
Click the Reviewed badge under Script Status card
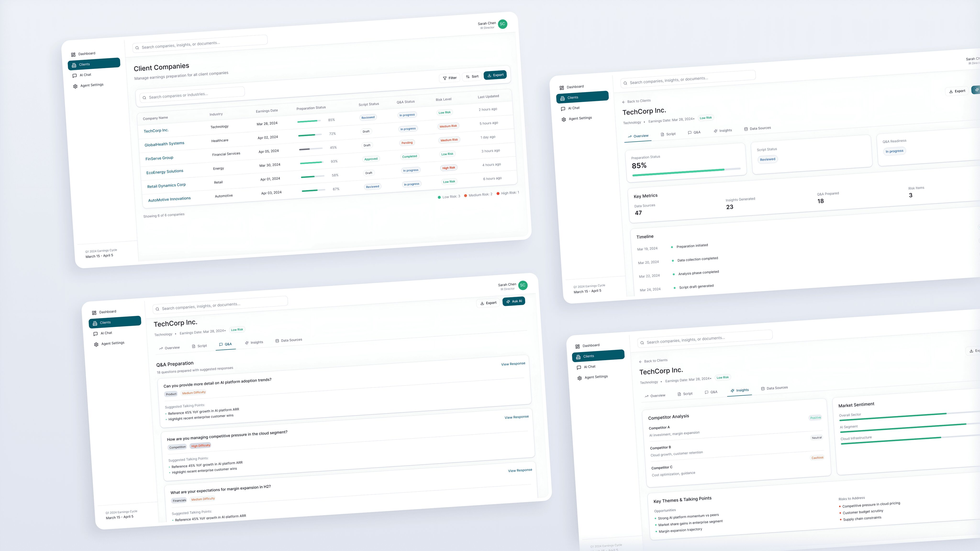pyautogui.click(x=767, y=159)
